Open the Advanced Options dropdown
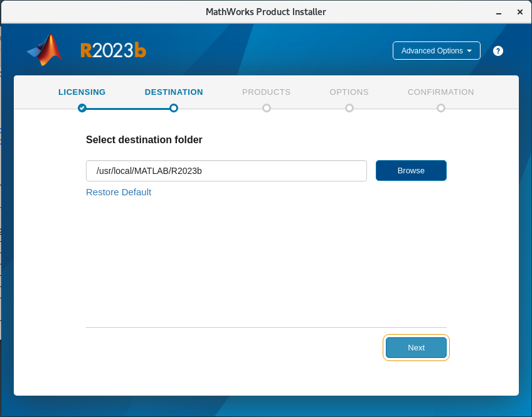Screen dimensions: 532x417 click(436, 51)
